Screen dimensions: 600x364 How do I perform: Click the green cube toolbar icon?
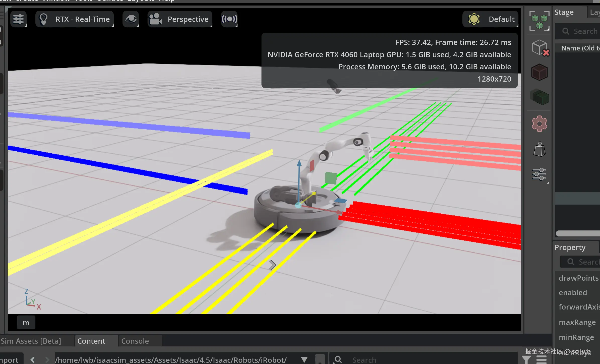540,97
